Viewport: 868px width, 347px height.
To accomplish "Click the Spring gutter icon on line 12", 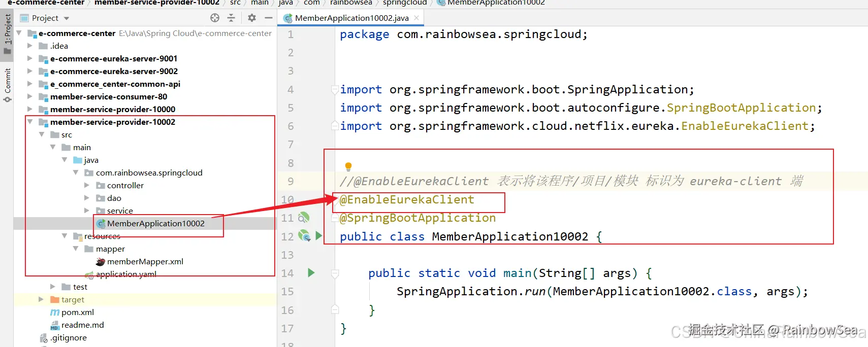I will (x=304, y=236).
